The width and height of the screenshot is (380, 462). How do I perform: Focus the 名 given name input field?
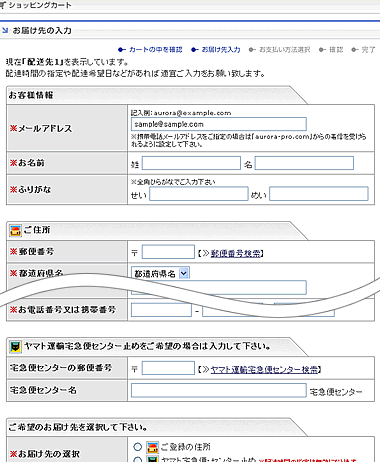point(304,163)
